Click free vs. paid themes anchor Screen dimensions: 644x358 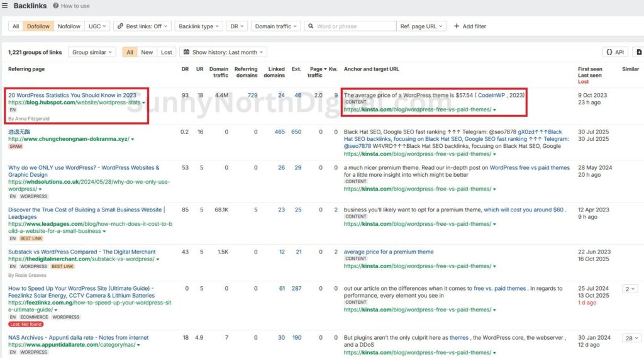(499, 289)
